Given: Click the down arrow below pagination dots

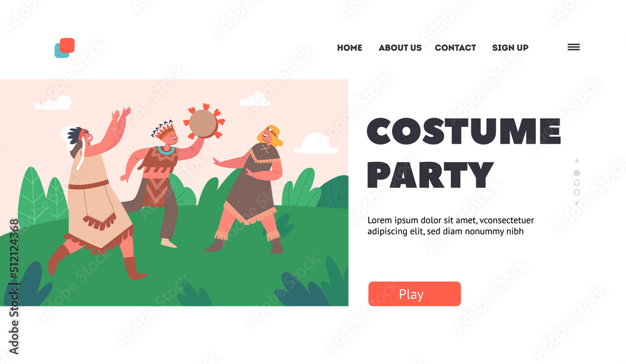Looking at the screenshot, I should tap(577, 203).
